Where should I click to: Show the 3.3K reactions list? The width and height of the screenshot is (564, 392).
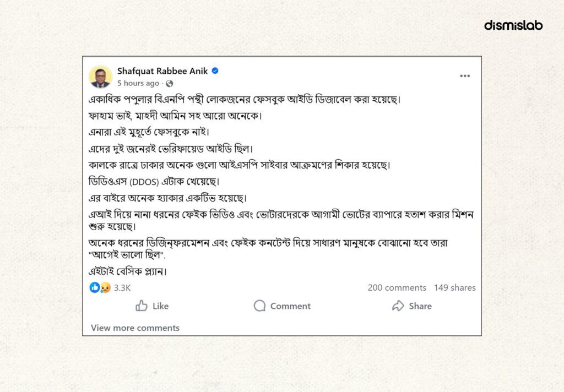pyautogui.click(x=122, y=287)
